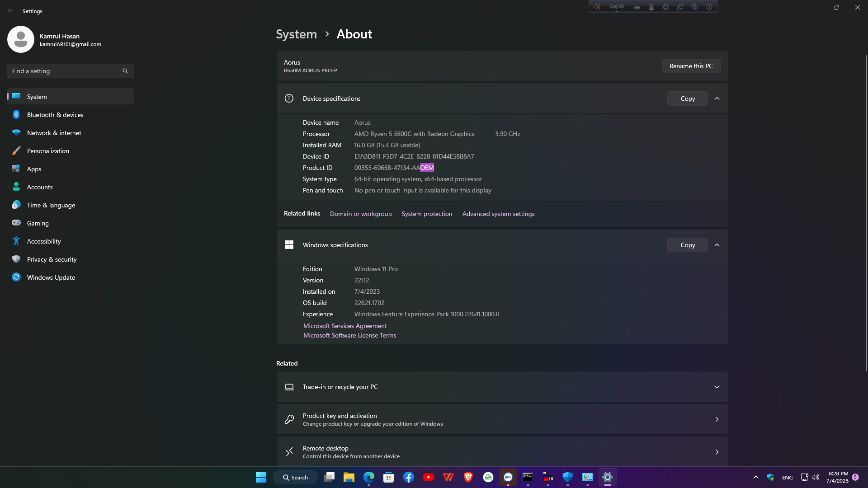This screenshot has width=868, height=488.
Task: Open Network & internet settings
Action: tap(54, 133)
